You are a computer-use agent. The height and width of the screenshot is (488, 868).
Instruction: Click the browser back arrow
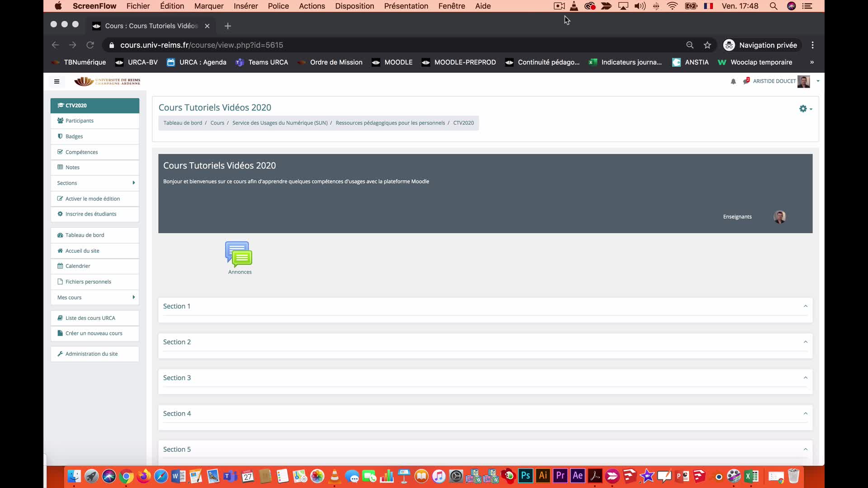click(55, 45)
